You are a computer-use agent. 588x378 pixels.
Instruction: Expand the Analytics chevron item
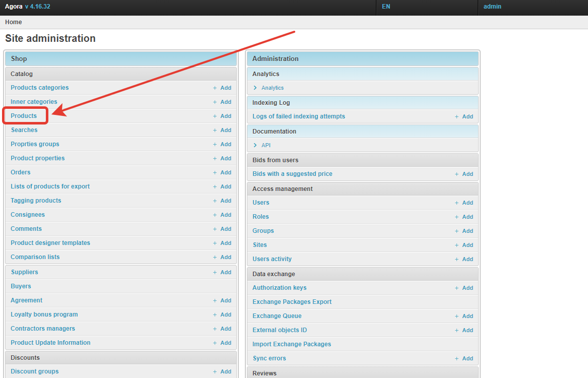255,88
